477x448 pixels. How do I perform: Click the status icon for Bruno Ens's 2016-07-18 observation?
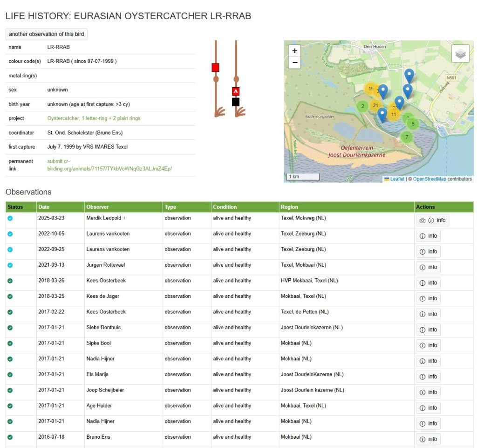[x=10, y=437]
